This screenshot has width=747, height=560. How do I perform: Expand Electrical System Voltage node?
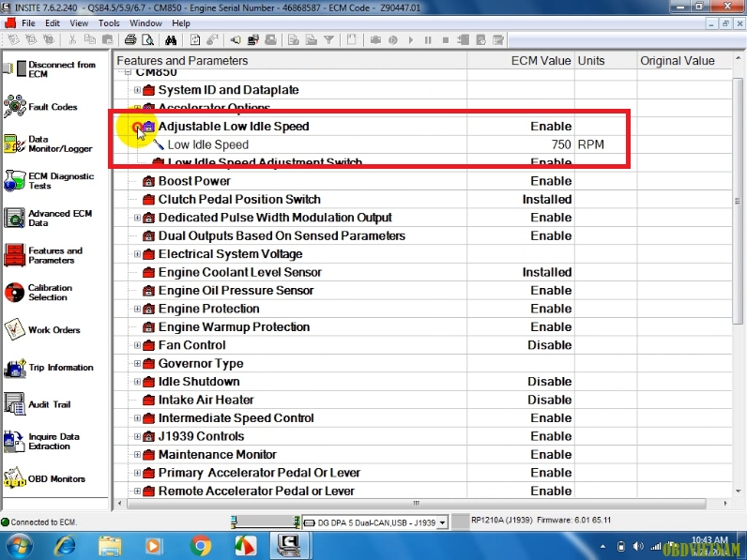[137, 254]
